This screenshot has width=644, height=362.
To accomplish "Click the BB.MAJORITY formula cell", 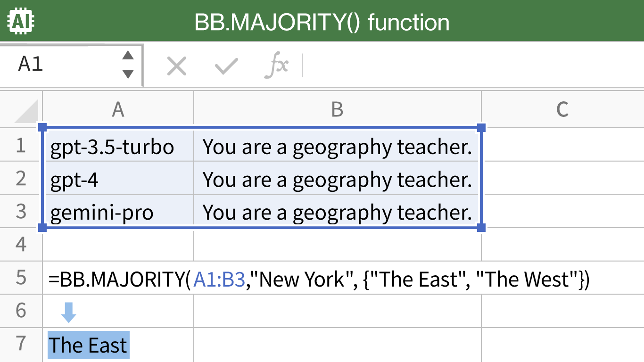I will coord(319,279).
